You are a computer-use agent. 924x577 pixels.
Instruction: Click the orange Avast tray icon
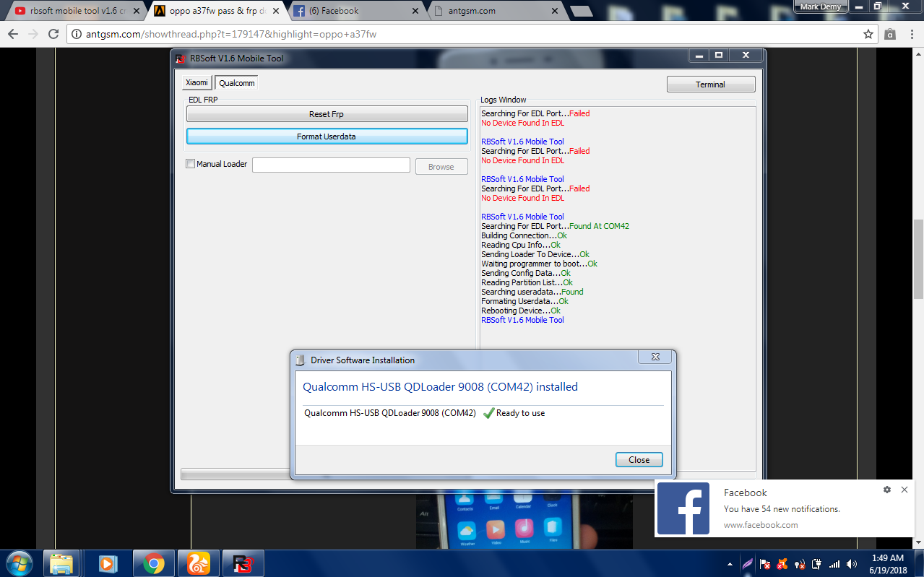[782, 564]
